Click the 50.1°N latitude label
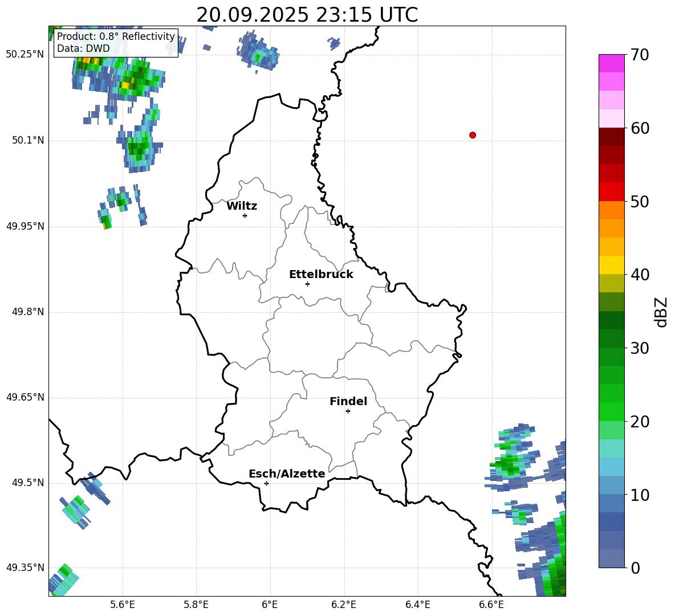 click(x=28, y=141)
